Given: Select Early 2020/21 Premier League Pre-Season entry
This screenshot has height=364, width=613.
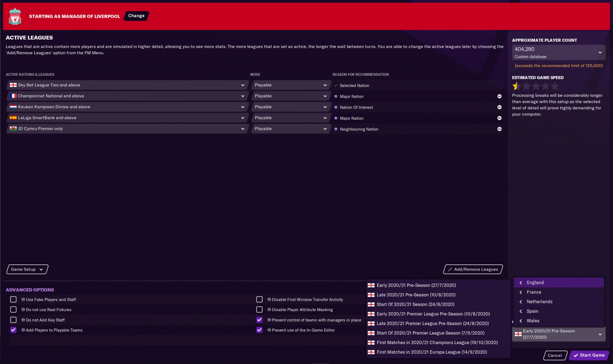Looking at the screenshot, I should [433, 313].
